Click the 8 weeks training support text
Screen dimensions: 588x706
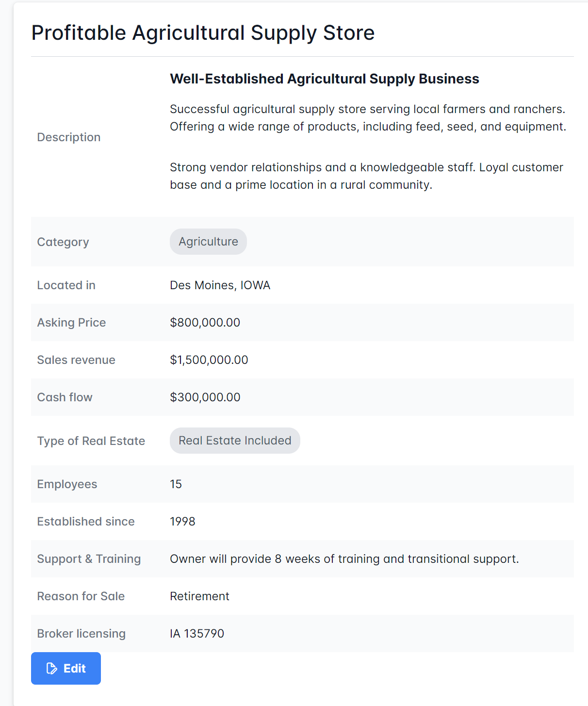coord(344,559)
